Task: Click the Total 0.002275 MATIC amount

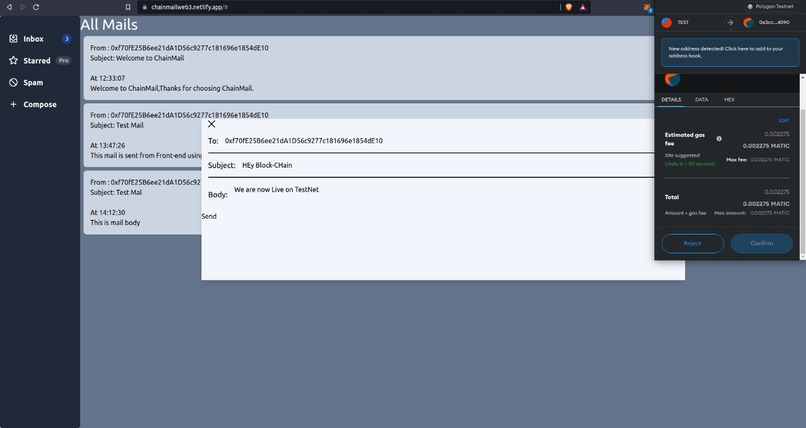Action: [766, 204]
